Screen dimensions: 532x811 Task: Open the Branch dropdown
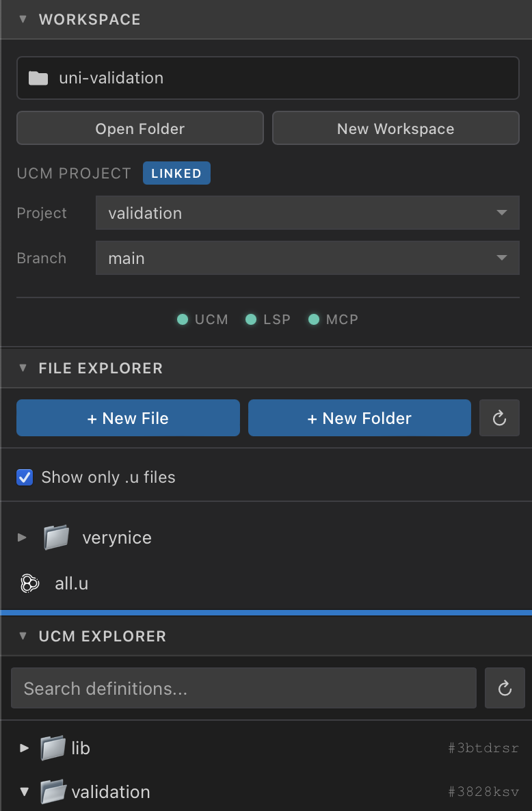point(307,258)
